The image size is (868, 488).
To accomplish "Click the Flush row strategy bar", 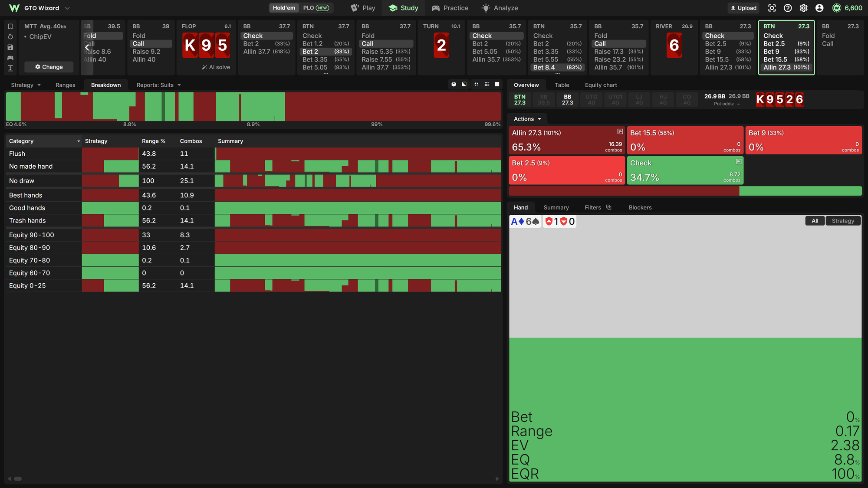I will 110,154.
